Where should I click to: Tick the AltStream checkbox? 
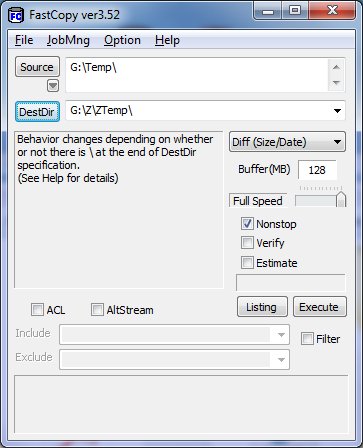click(x=97, y=310)
